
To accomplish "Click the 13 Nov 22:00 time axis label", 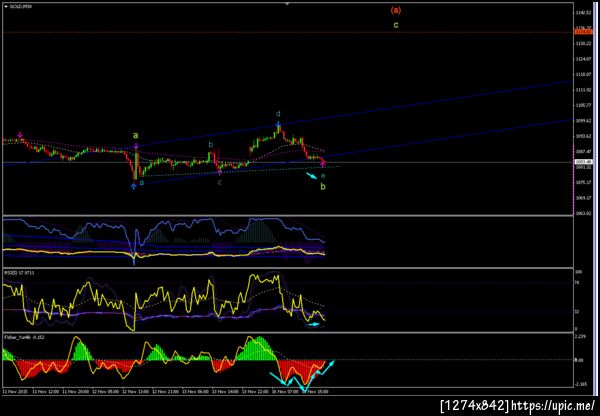I will point(254,392).
